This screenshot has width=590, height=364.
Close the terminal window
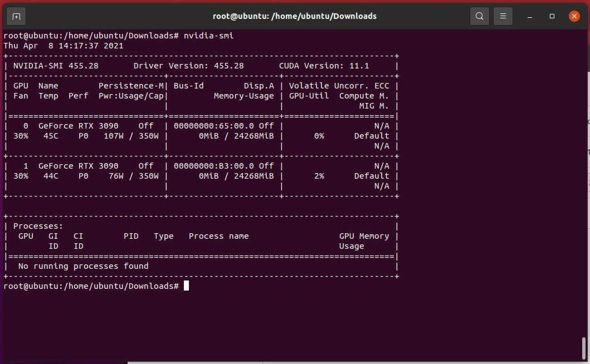(x=574, y=16)
